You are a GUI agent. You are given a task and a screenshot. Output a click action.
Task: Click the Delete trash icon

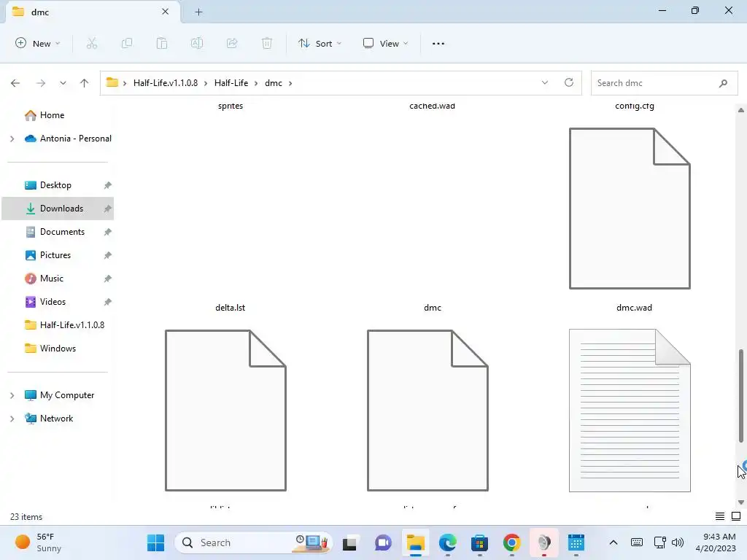(267, 43)
